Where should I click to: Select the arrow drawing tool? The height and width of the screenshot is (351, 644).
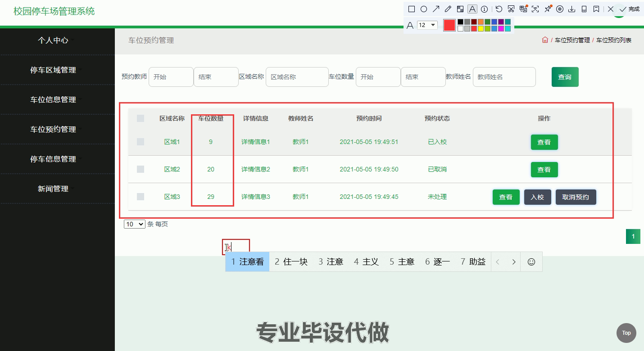436,9
